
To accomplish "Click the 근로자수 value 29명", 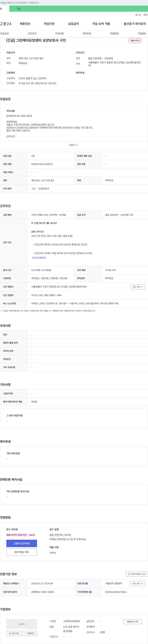I will [102, 632].
